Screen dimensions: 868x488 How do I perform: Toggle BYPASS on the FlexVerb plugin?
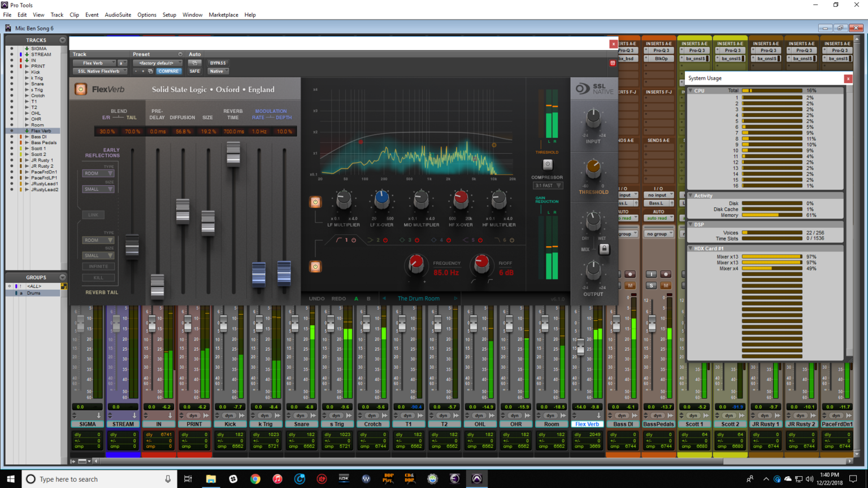218,63
